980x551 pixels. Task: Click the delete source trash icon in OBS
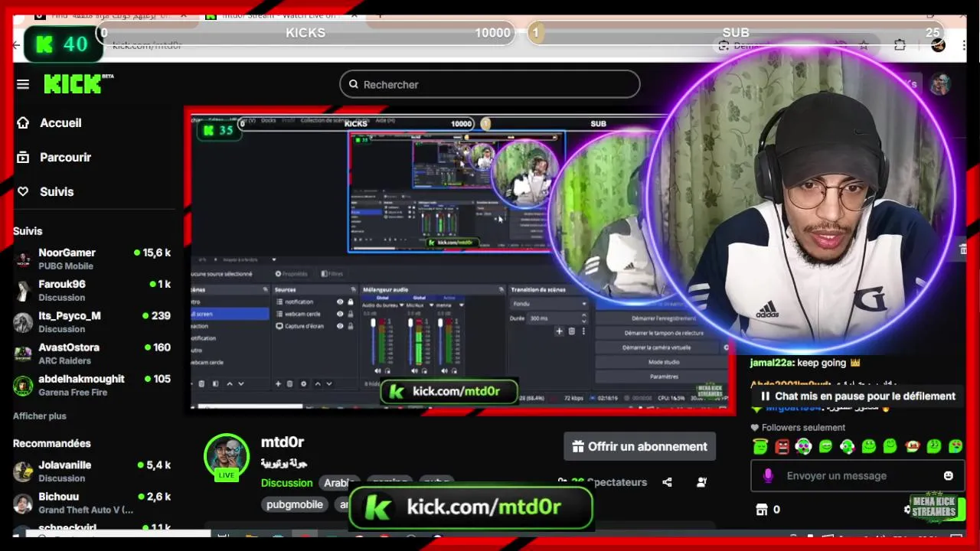(x=289, y=383)
